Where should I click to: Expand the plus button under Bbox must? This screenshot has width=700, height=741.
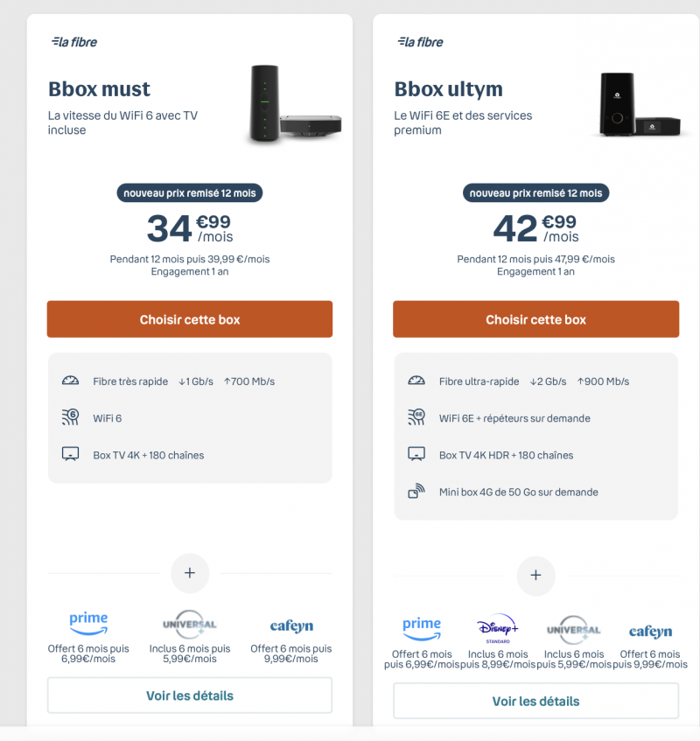pyautogui.click(x=190, y=574)
